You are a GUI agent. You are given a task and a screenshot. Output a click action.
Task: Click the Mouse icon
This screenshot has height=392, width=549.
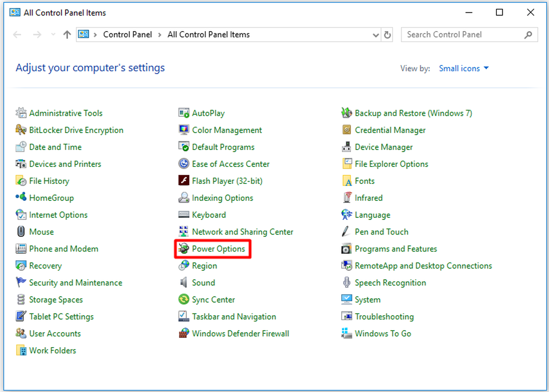(21, 231)
